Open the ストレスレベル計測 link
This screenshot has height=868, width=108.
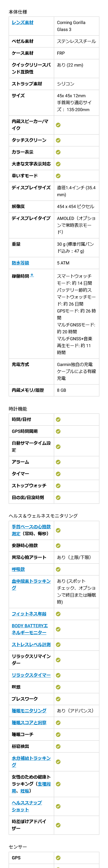31,644
